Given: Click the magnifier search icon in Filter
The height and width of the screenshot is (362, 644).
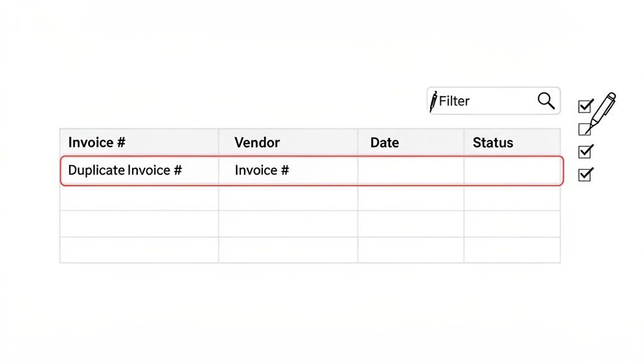Looking at the screenshot, I should (546, 101).
